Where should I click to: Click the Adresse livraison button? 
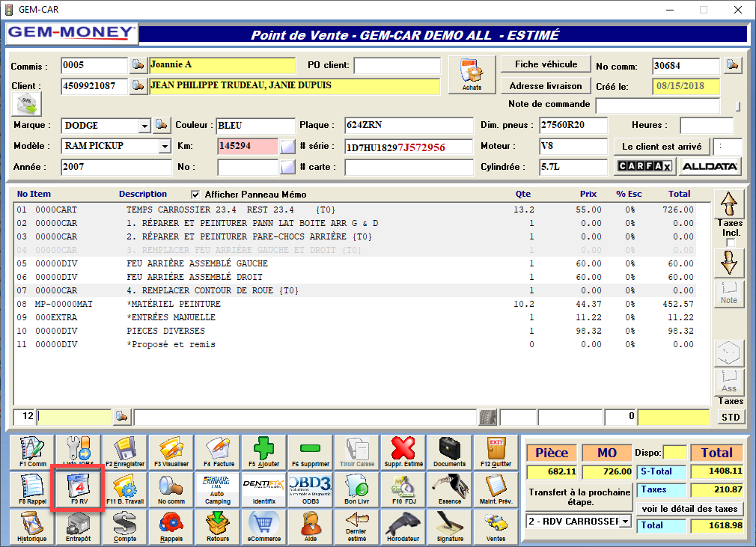click(546, 86)
